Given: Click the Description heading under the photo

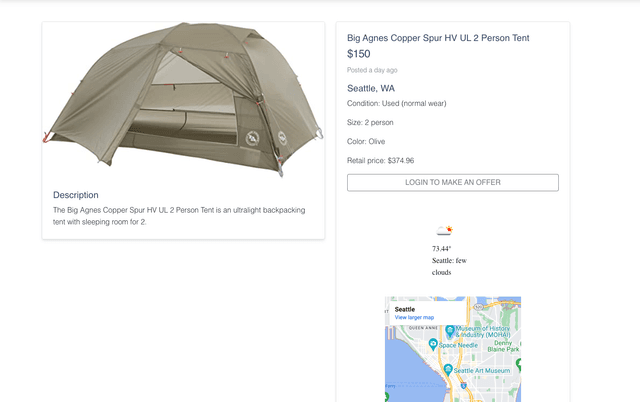Looking at the screenshot, I should (76, 195).
